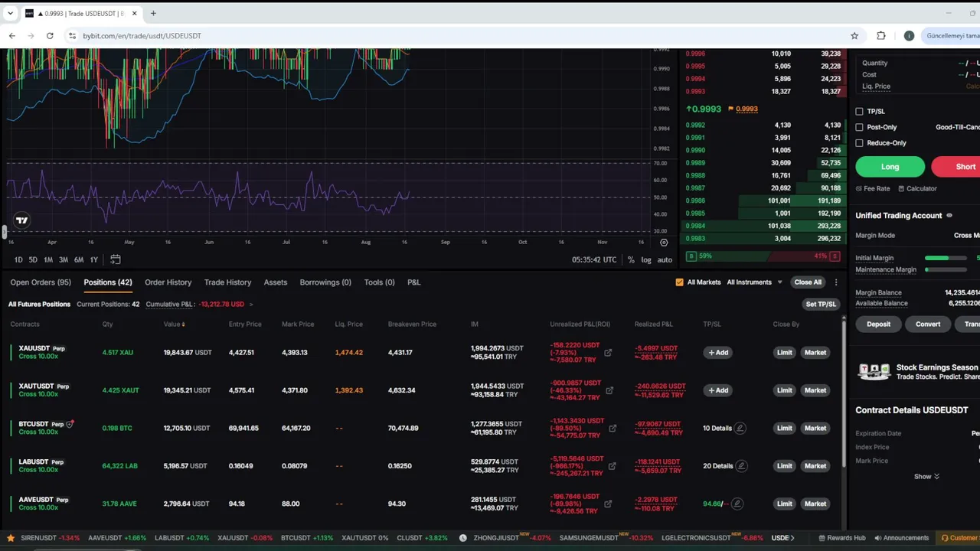Open a new browser tab
The height and width of the screenshot is (551, 980).
[x=153, y=13]
